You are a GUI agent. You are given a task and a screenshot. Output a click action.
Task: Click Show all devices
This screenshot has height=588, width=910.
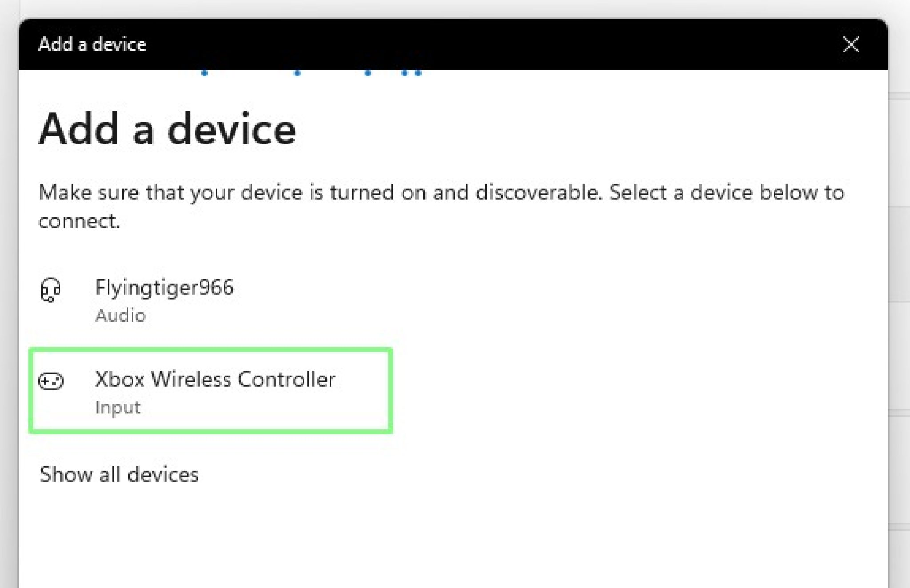coord(119,474)
